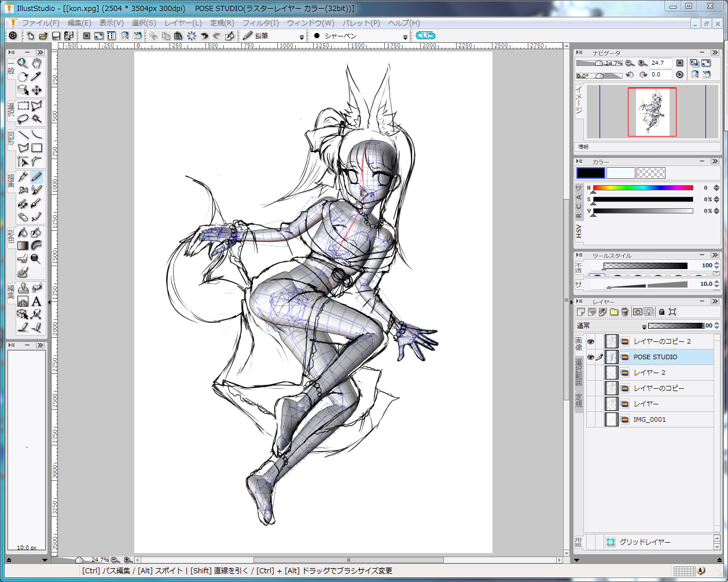Viewport: 728px width, 582px height.
Task: Select the black foreground color swatch
Action: (x=591, y=173)
